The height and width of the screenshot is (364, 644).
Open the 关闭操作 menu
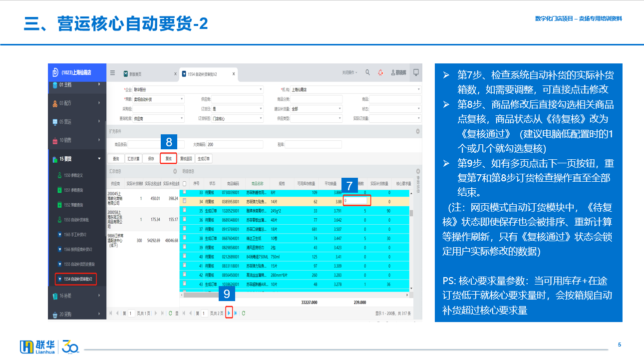[349, 73]
